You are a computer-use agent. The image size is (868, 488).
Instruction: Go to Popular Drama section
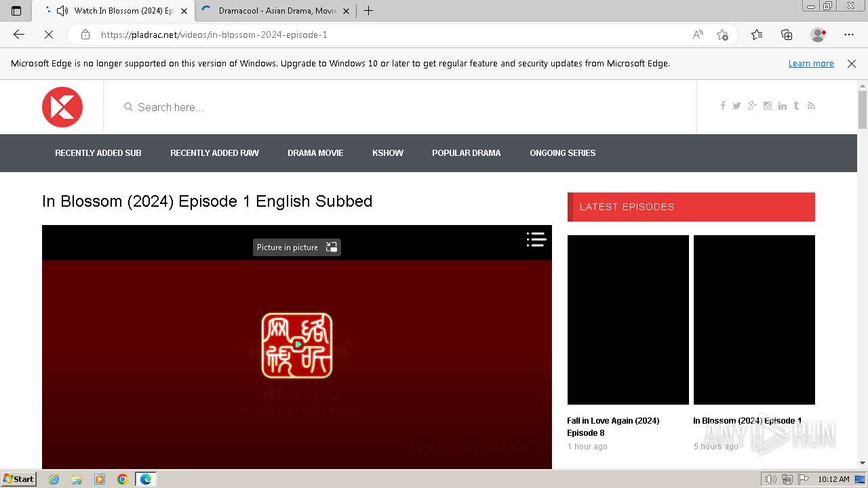point(467,153)
